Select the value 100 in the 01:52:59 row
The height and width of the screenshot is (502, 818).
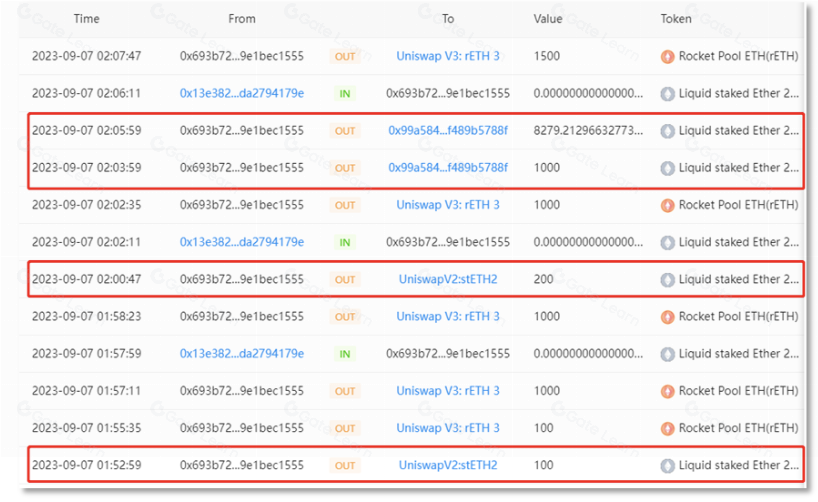[543, 465]
